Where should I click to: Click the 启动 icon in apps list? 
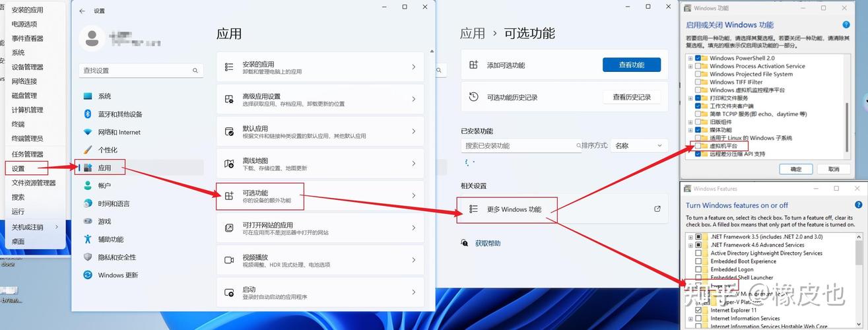[x=229, y=292]
